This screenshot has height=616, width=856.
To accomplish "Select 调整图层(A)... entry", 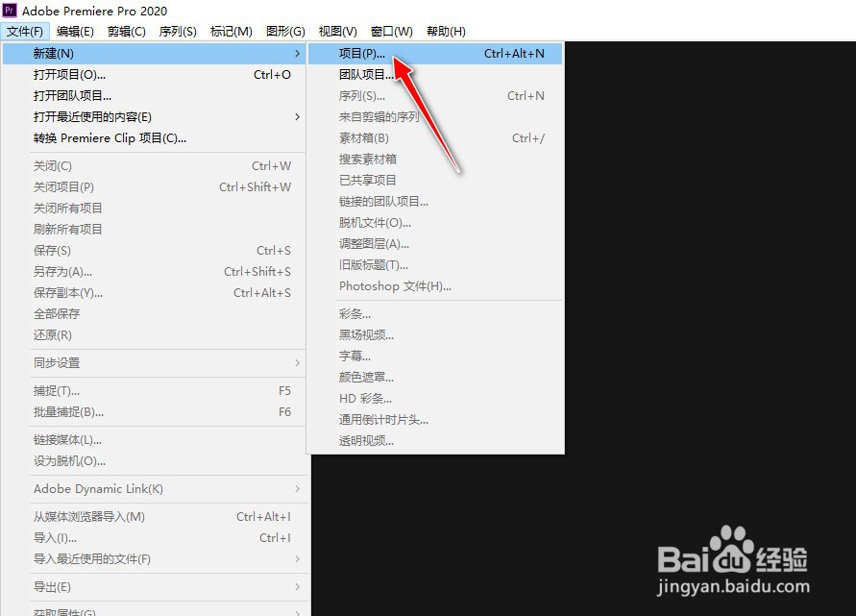I will click(435, 243).
